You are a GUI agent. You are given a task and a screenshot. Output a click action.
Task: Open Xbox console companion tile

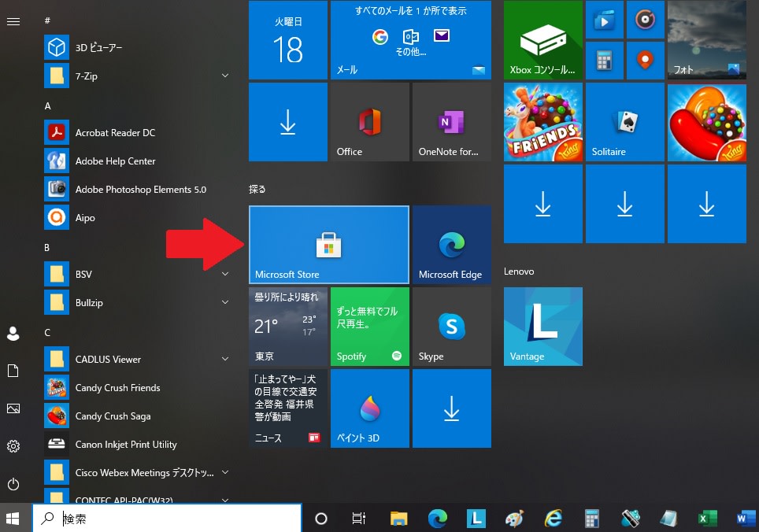[543, 40]
